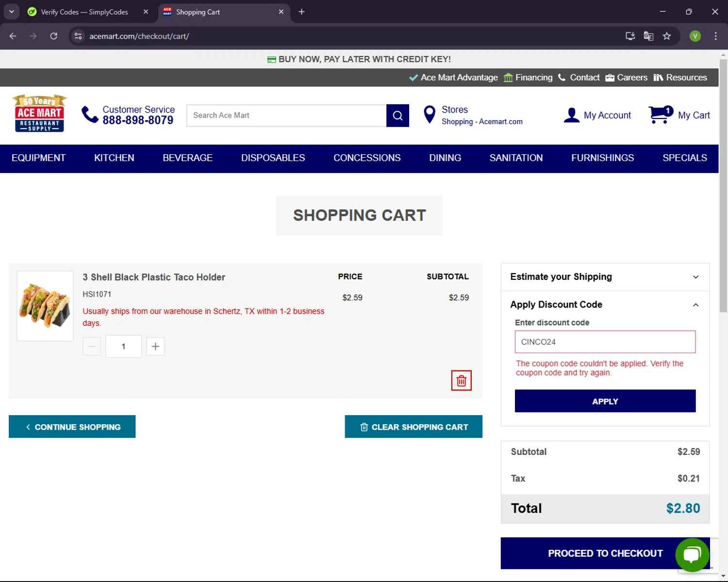Click PROCEED TO CHECKOUT button

(x=605, y=553)
